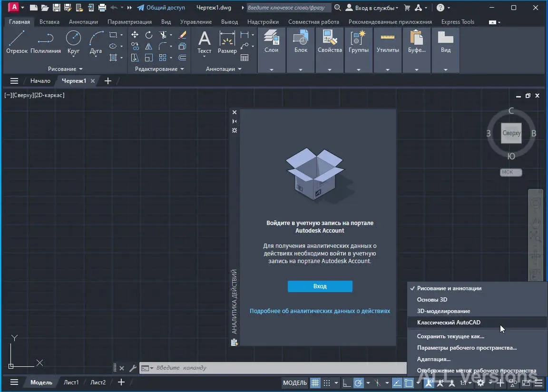Toggle clean screen icon in status bar

pos(526,383)
